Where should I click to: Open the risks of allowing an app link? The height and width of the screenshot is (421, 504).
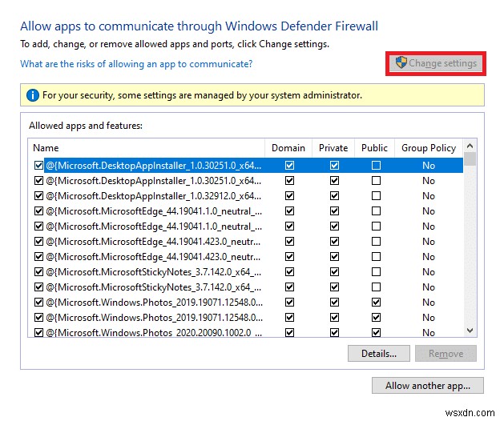tap(136, 64)
